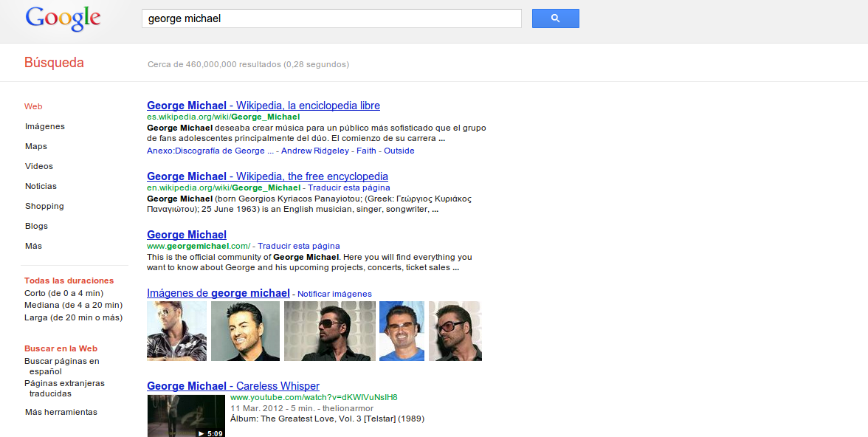Choose Larga (de 20 min o más)
The height and width of the screenshot is (437, 868).
click(x=68, y=318)
